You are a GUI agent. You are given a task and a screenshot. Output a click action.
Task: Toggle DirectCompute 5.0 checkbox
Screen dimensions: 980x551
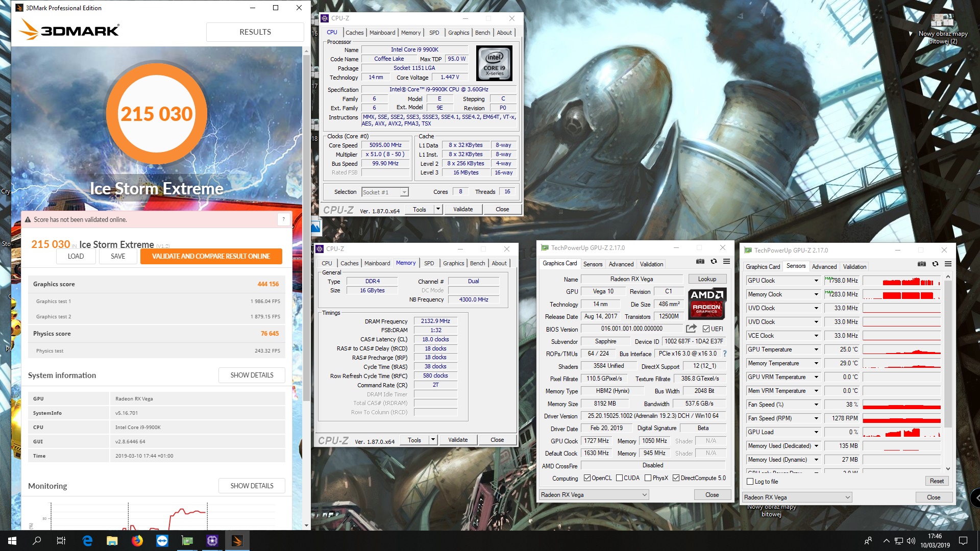(x=676, y=478)
